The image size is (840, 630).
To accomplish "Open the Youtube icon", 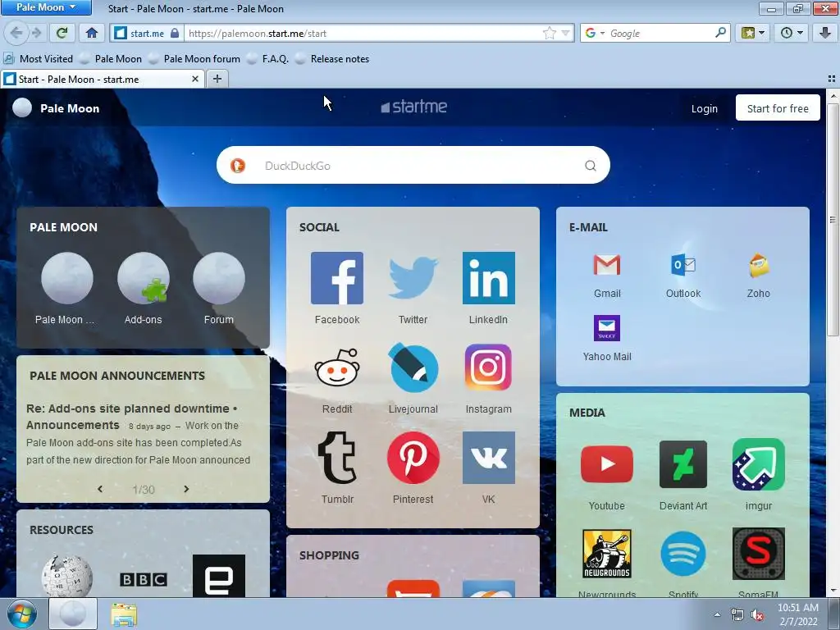I will coord(607,464).
